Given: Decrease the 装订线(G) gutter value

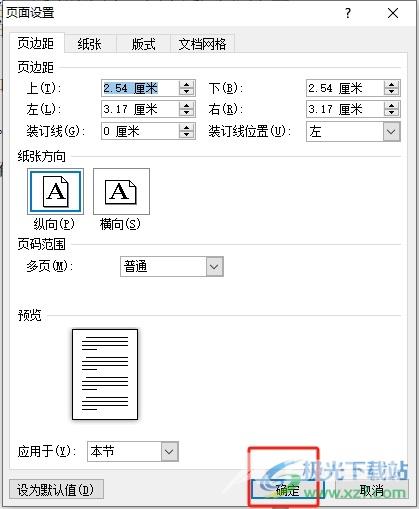Looking at the screenshot, I should point(187,135).
